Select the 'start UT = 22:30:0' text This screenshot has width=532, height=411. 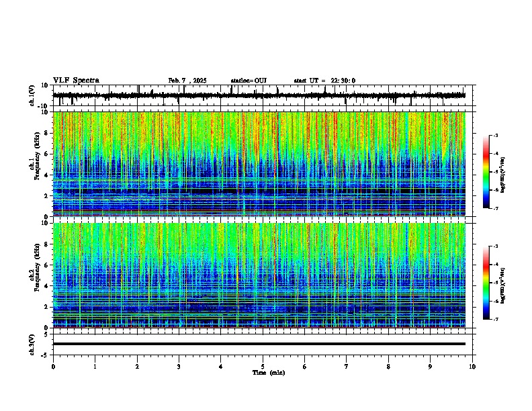coord(324,81)
